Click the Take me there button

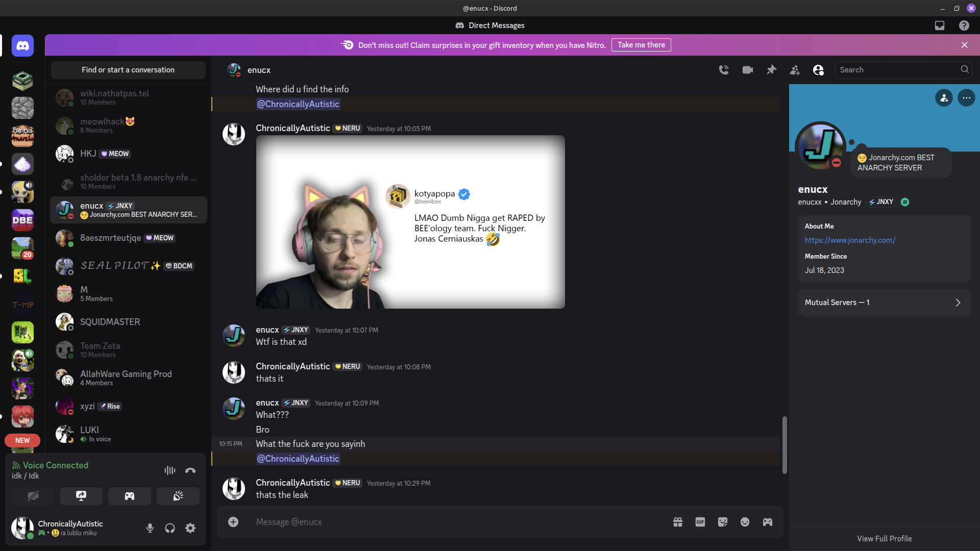coord(641,45)
